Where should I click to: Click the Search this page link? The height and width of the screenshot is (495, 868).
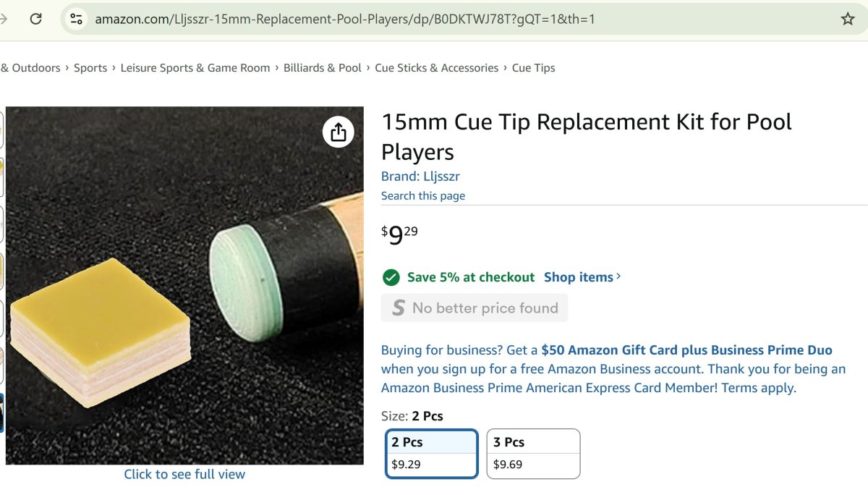423,196
